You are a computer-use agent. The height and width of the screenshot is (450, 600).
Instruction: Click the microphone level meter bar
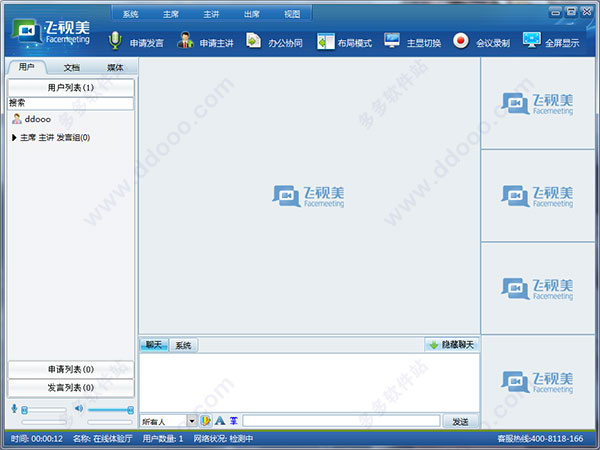44,422
